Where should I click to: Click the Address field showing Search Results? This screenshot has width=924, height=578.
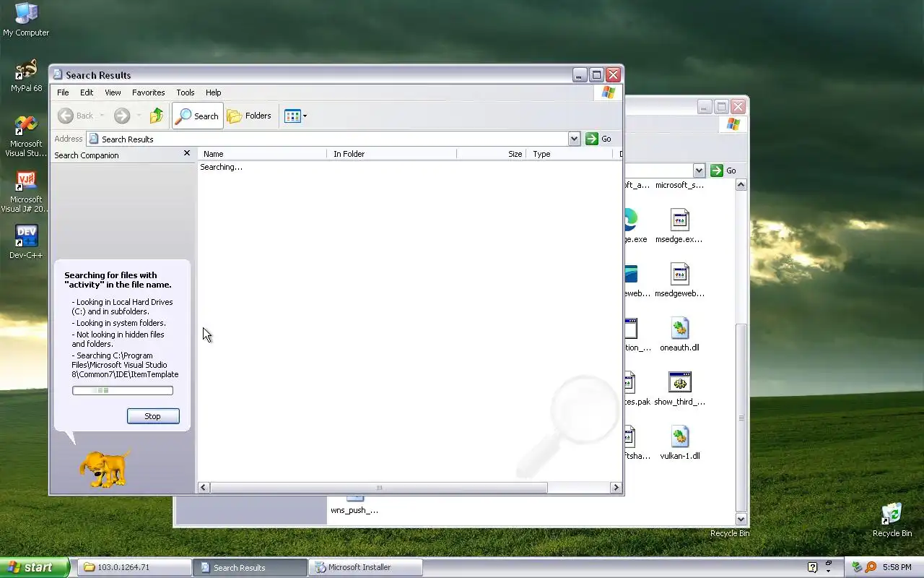coord(328,139)
